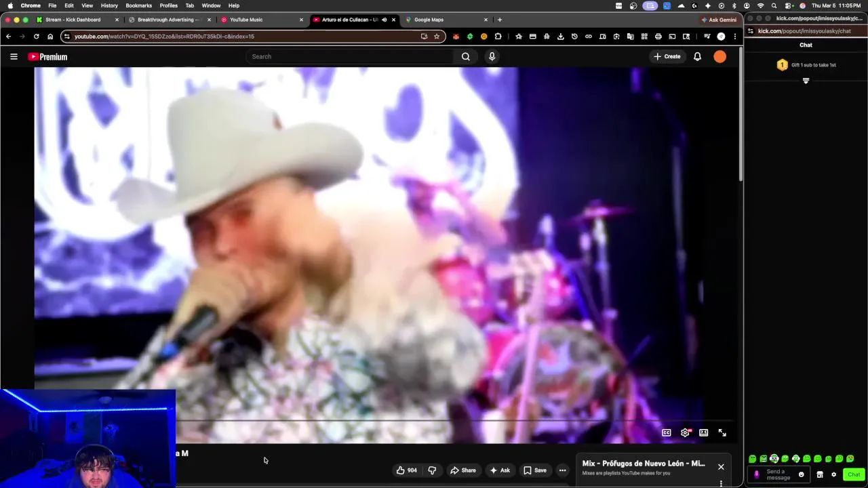Click the Ask button under video
Screen dimensions: 868x488
(500, 470)
